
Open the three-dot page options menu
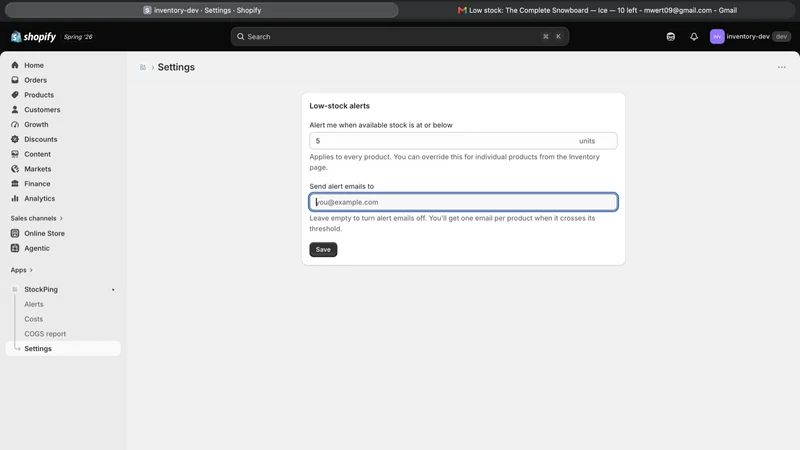point(782,67)
